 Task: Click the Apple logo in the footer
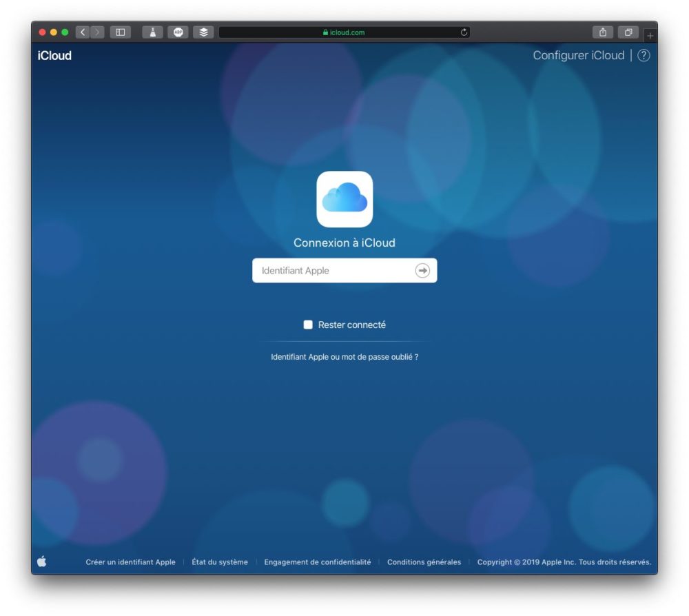tap(42, 562)
